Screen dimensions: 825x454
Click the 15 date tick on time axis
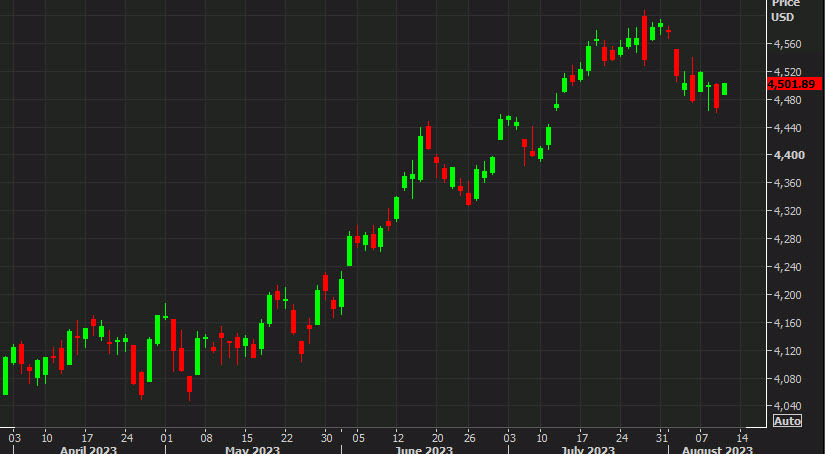[247, 438]
